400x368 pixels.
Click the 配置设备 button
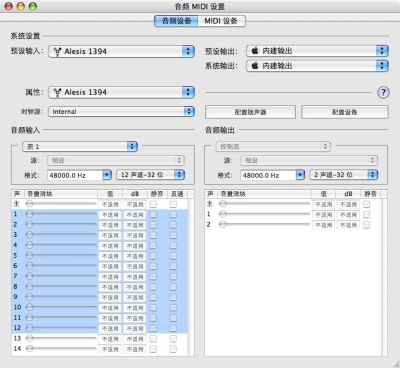(x=345, y=112)
